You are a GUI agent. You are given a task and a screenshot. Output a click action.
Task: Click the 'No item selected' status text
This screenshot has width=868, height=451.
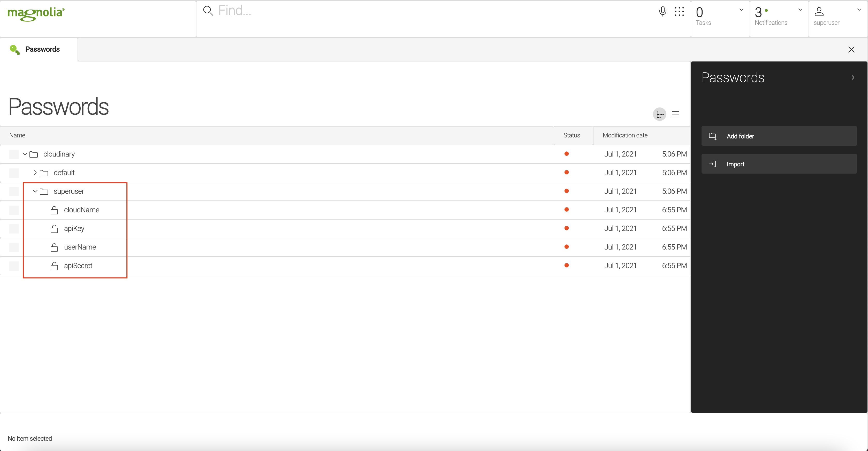(x=30, y=439)
